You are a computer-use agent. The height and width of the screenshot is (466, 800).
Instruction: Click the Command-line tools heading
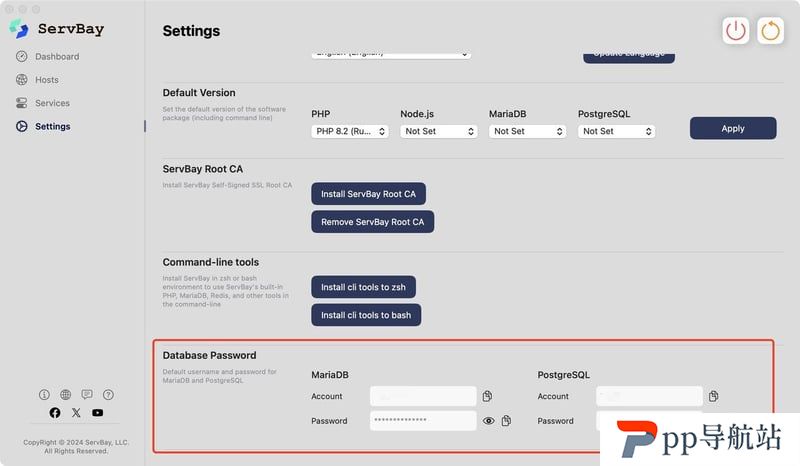point(211,262)
